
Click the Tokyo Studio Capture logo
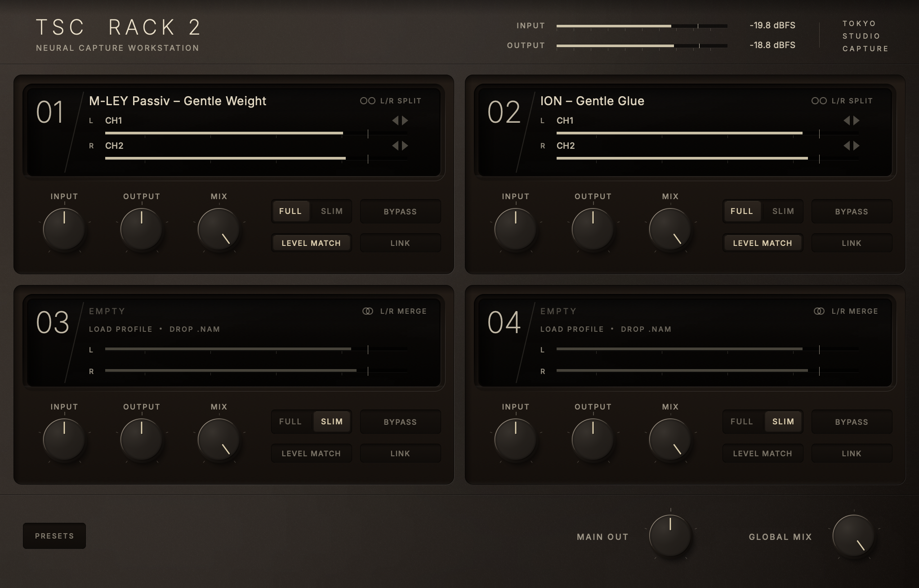click(x=865, y=36)
